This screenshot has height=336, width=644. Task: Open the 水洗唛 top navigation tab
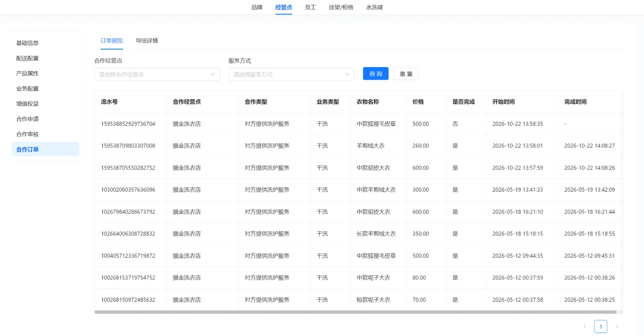[x=374, y=7]
